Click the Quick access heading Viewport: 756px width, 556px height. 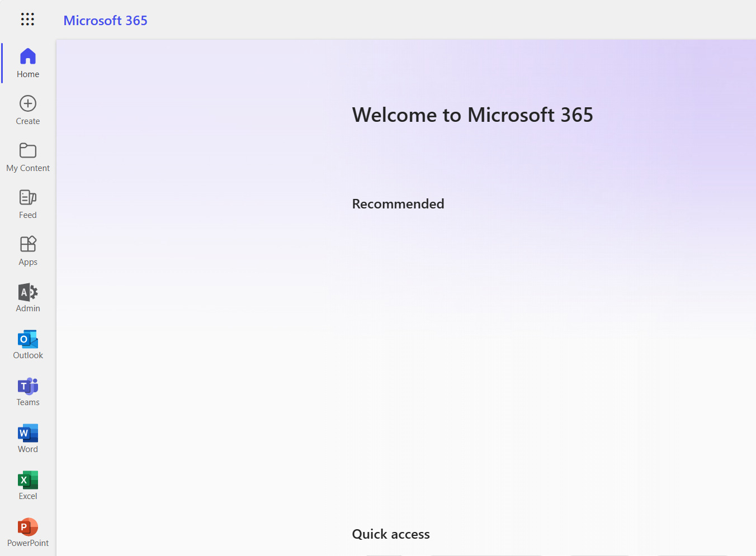391,534
